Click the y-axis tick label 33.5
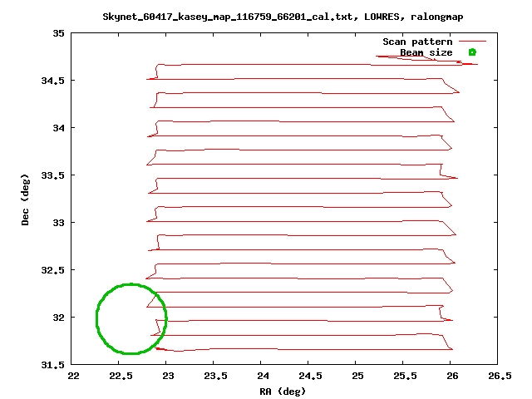Image resolution: width=532 pixels, height=399 pixels. tap(52, 175)
